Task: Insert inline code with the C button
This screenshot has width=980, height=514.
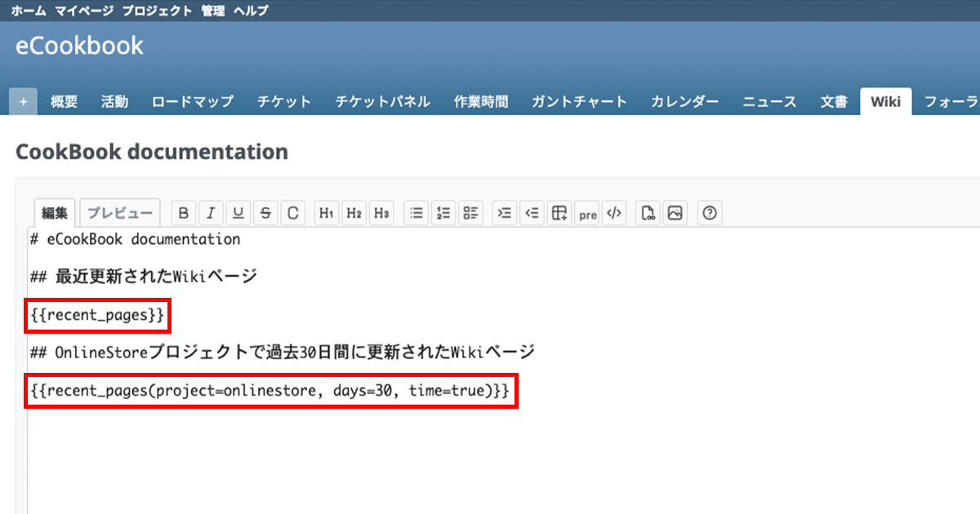Action: tap(293, 214)
